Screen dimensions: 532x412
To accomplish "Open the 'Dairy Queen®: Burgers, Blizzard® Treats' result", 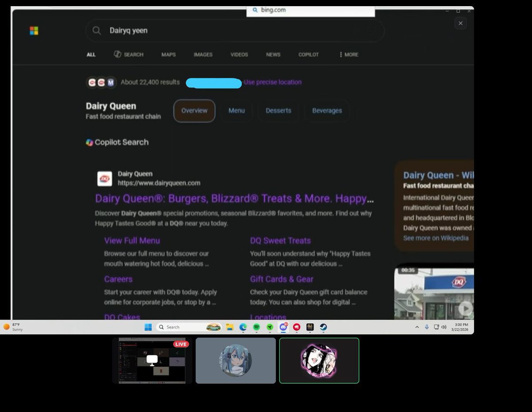I will 234,198.
